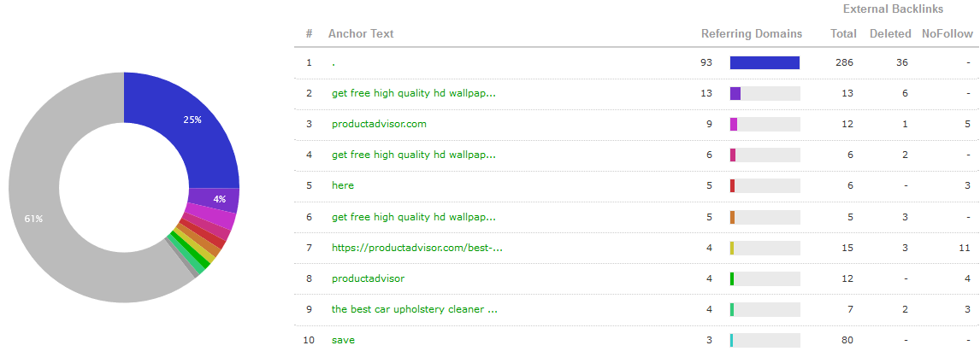Sort by Total backlinks column header
The width and height of the screenshot is (980, 363).
click(843, 33)
